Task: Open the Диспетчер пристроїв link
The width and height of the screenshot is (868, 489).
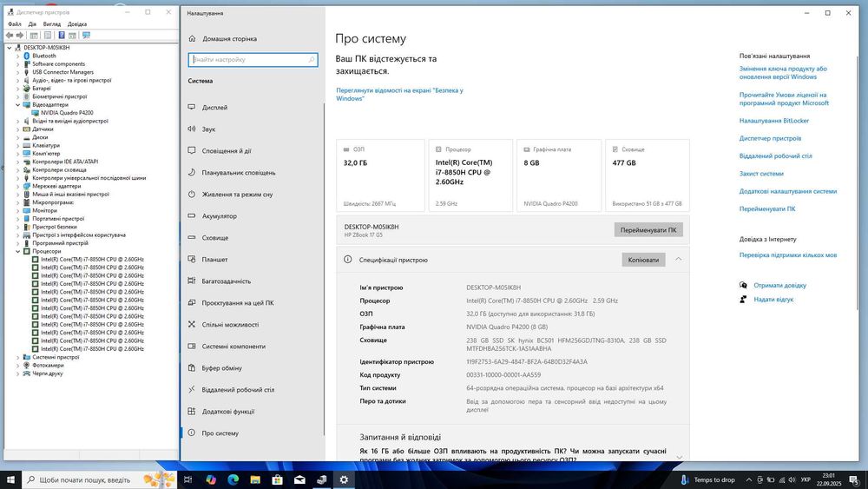Action: 770,138
